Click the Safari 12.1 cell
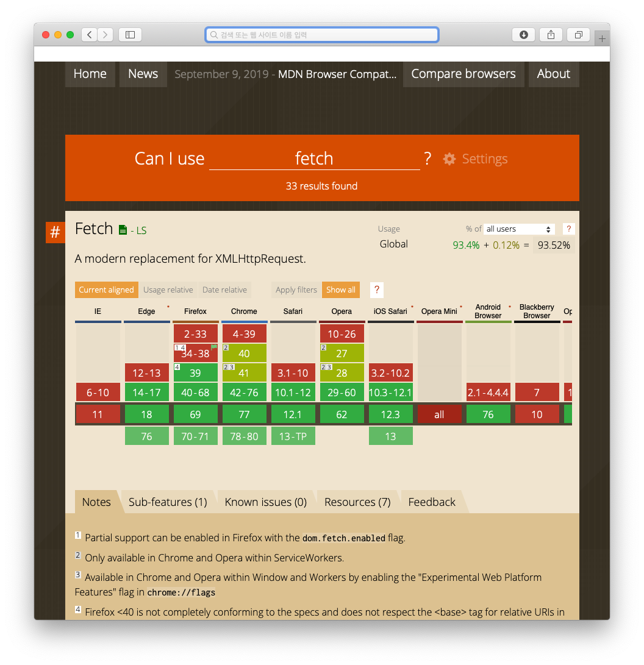Image resolution: width=644 pixels, height=665 pixels. click(x=293, y=414)
